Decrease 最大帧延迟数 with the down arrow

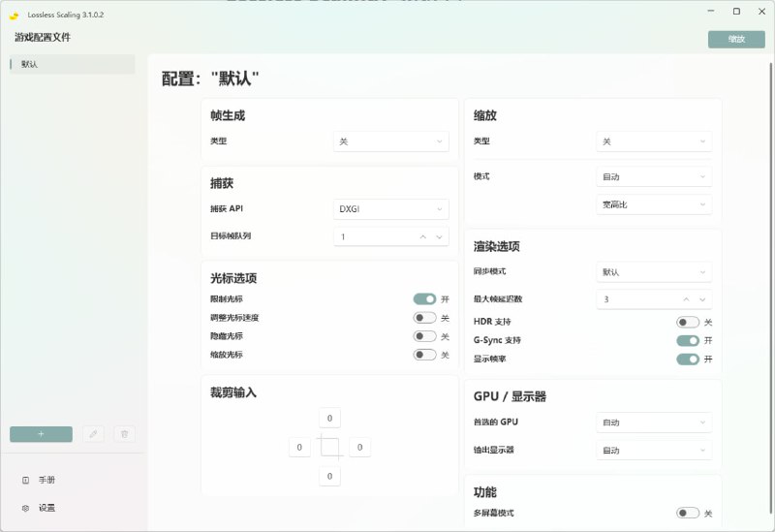pos(702,299)
